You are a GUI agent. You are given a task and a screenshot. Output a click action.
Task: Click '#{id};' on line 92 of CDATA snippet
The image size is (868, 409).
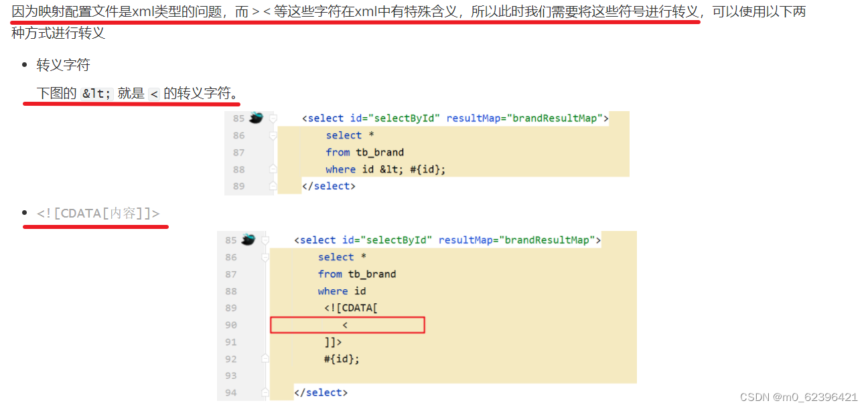(x=342, y=359)
